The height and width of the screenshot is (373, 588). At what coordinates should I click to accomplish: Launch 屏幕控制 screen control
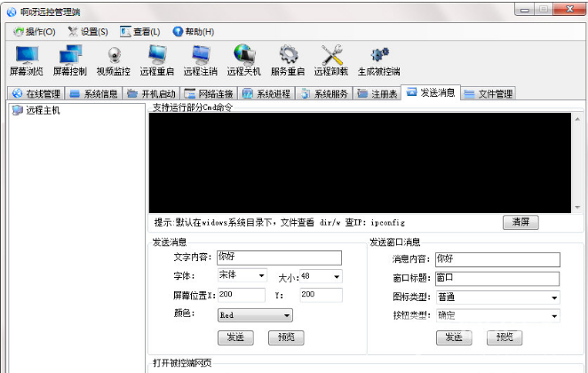tap(70, 60)
